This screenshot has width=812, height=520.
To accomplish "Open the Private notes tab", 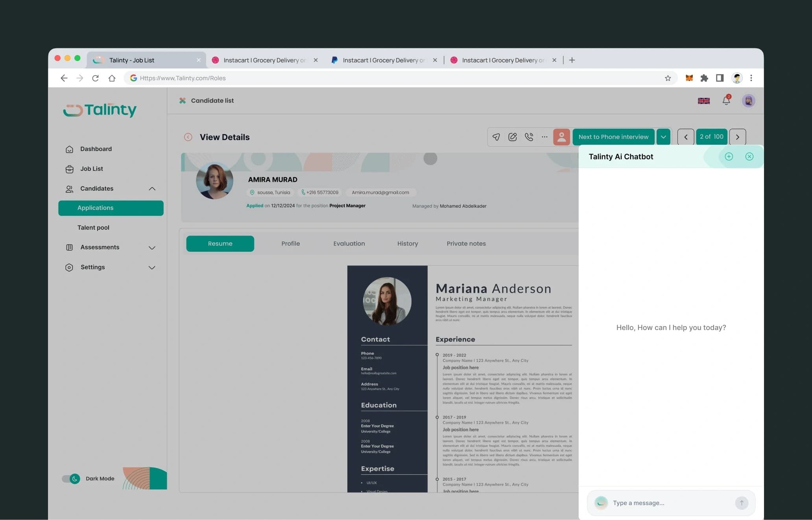I will 466,243.
